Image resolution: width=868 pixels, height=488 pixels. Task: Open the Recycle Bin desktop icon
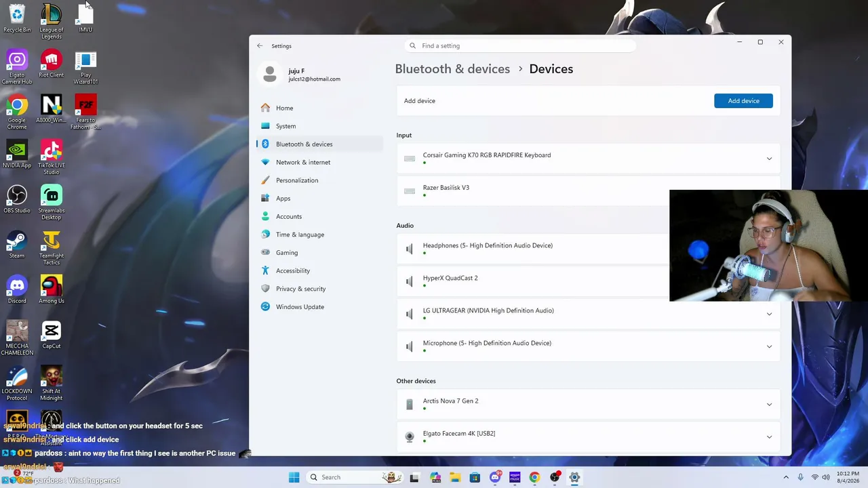(x=17, y=18)
